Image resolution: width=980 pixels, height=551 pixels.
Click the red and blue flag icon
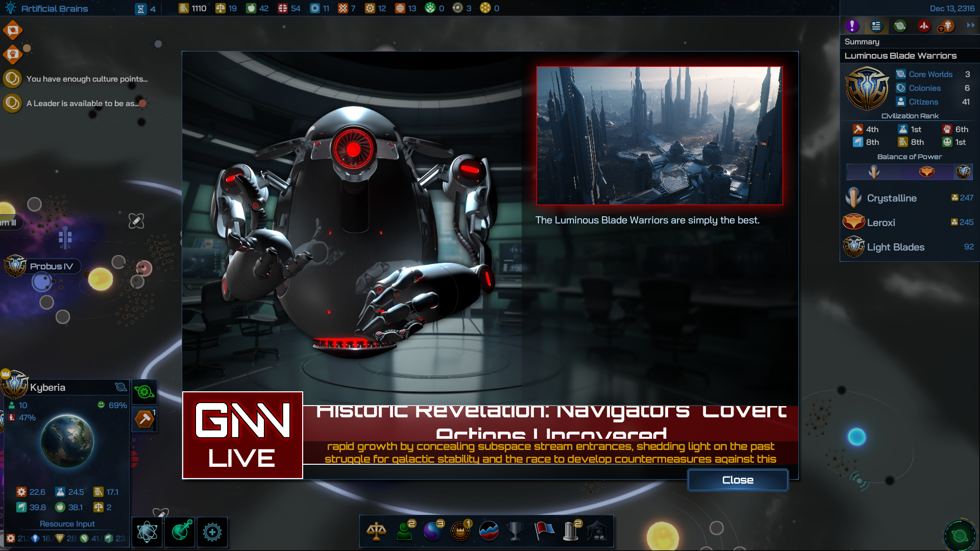(544, 531)
